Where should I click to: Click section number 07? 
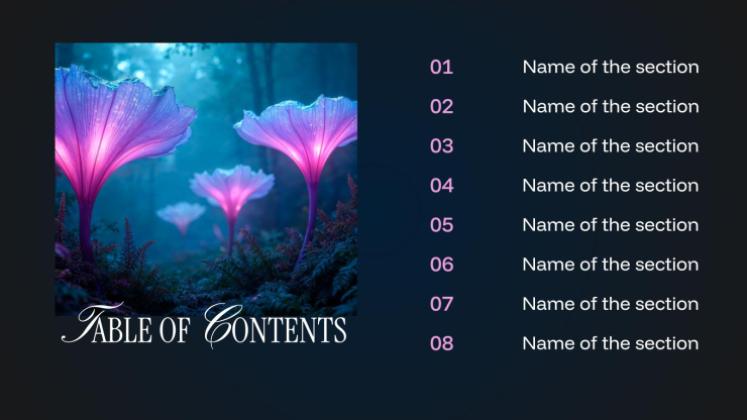[441, 304]
